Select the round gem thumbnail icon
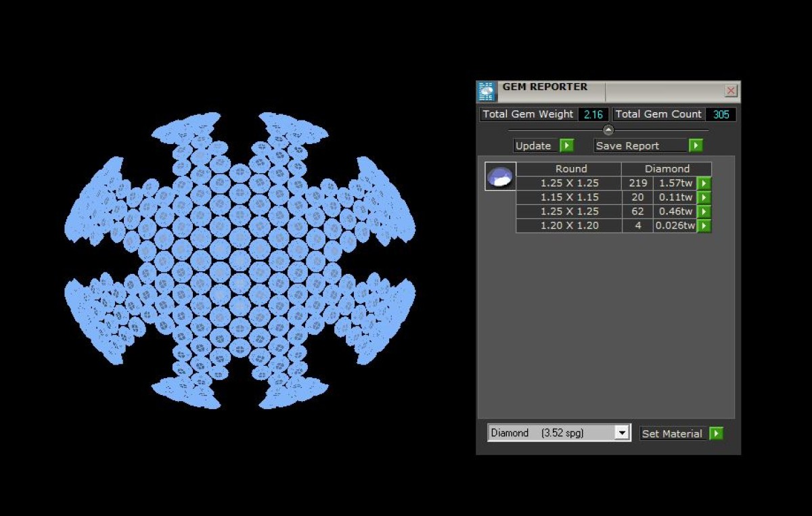812x516 pixels. pos(500,177)
